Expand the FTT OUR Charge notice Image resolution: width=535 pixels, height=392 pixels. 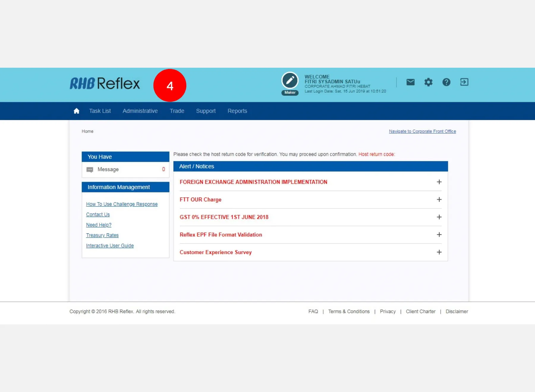click(439, 199)
